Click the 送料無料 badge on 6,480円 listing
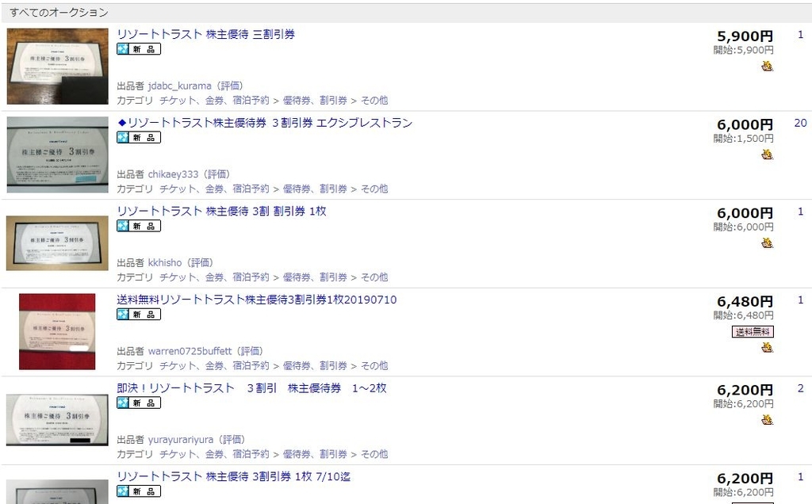812x504 pixels. 753,332
